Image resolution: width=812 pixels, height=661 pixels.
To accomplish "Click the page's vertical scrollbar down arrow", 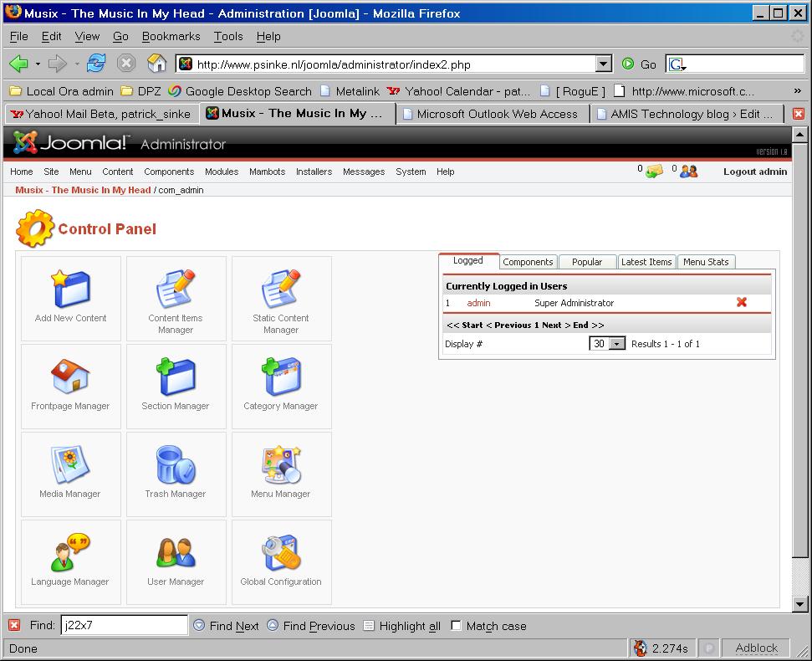I will pos(800,604).
